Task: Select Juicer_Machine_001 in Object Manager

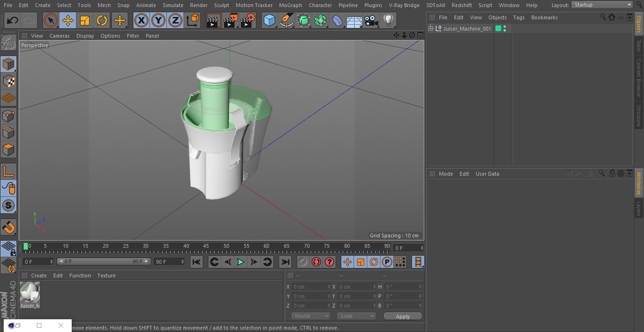Action: pos(467,29)
